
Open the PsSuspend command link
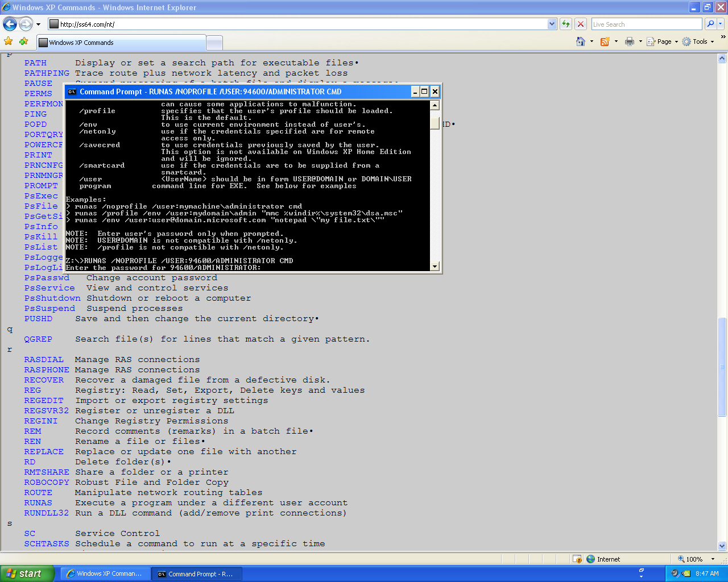49,308
